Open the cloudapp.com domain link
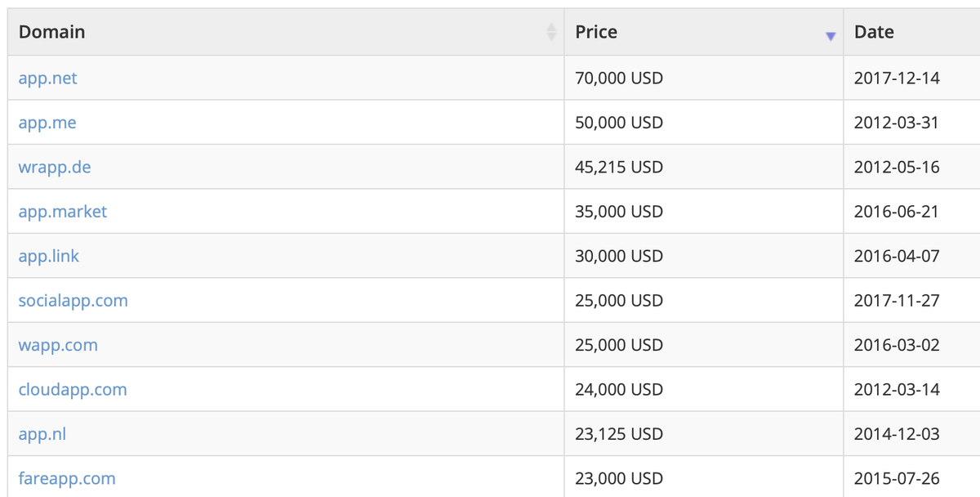 (x=73, y=389)
